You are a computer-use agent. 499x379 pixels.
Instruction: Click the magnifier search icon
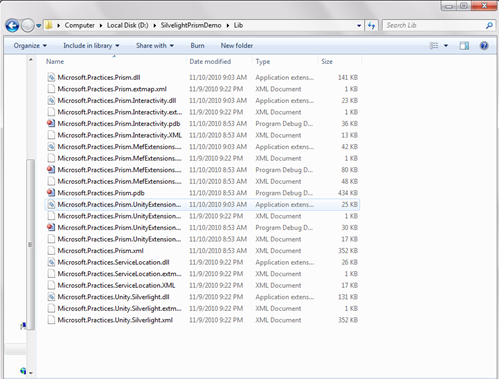489,25
